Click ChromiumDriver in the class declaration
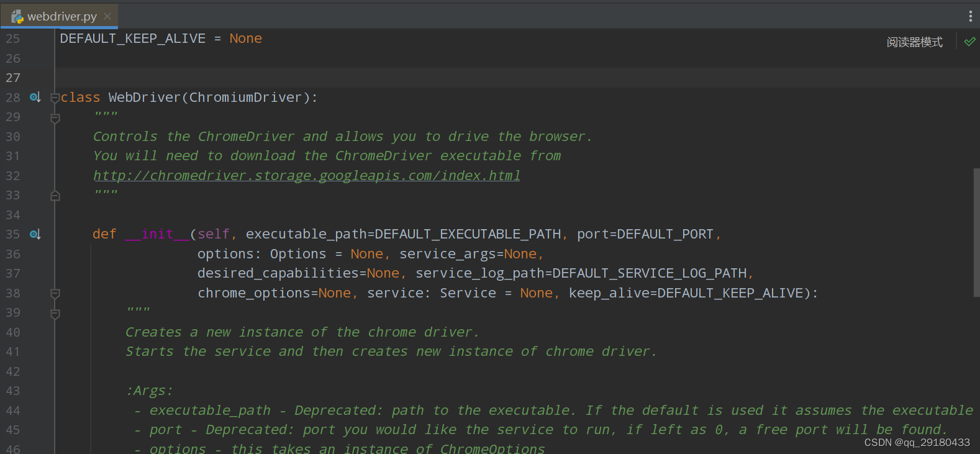980x454 pixels. [x=245, y=98]
